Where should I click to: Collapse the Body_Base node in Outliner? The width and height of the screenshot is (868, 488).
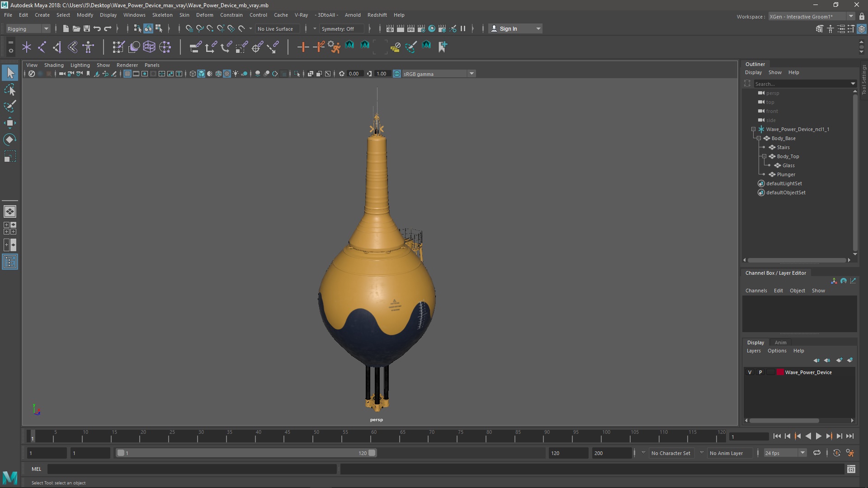click(759, 138)
